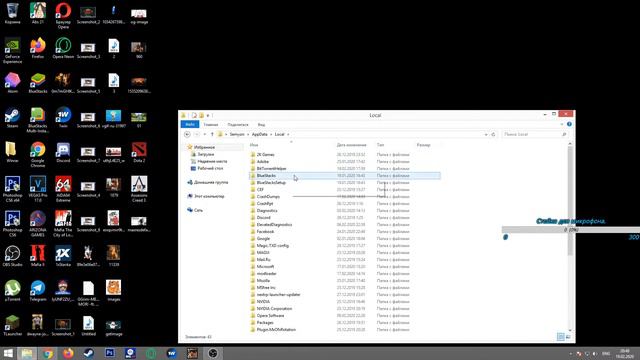
Task: Open uTorrent desktop shortcut
Action: 12,291
